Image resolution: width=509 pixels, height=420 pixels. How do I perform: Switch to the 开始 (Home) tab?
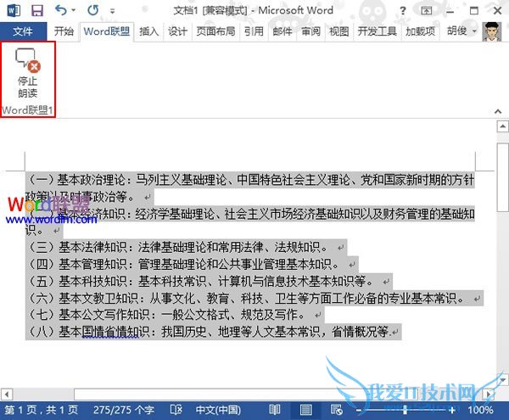coord(64,31)
